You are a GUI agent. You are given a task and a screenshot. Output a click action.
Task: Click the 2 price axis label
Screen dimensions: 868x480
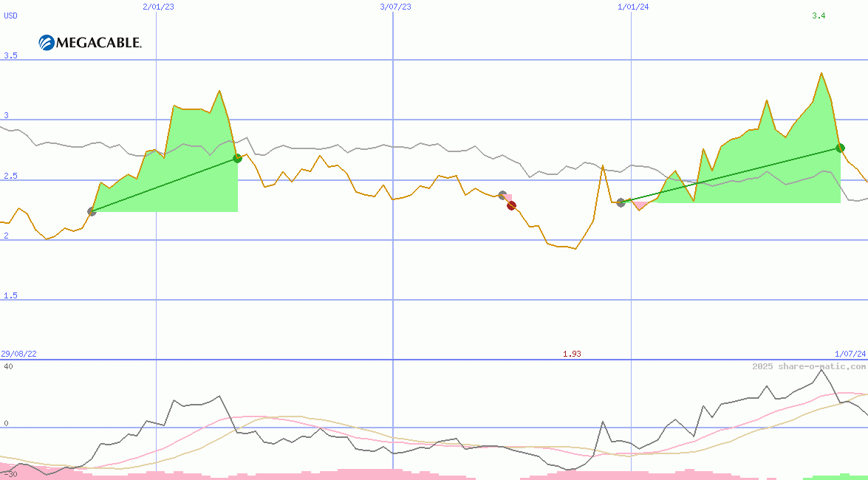pos(6,236)
